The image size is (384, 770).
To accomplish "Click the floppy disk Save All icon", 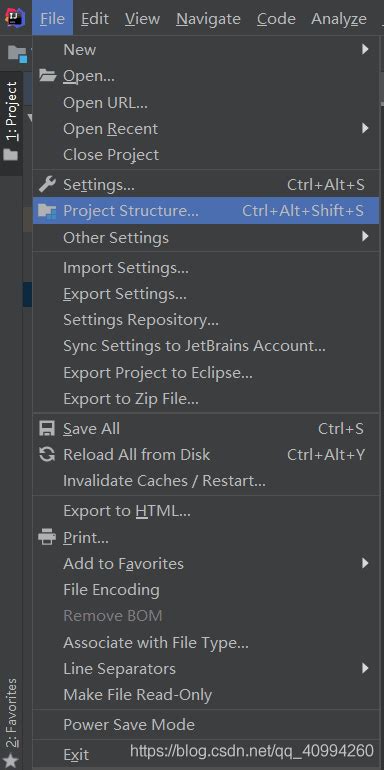I will click(x=47, y=429).
